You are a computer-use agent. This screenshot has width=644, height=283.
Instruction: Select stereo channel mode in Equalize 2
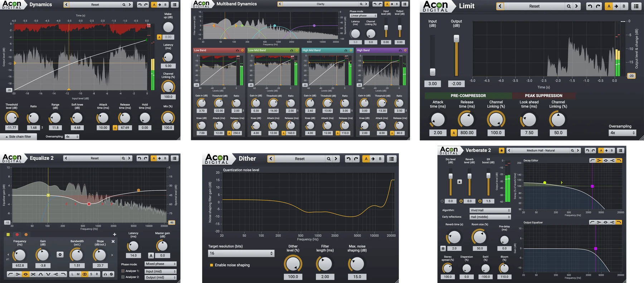pyautogui.click(x=85, y=274)
